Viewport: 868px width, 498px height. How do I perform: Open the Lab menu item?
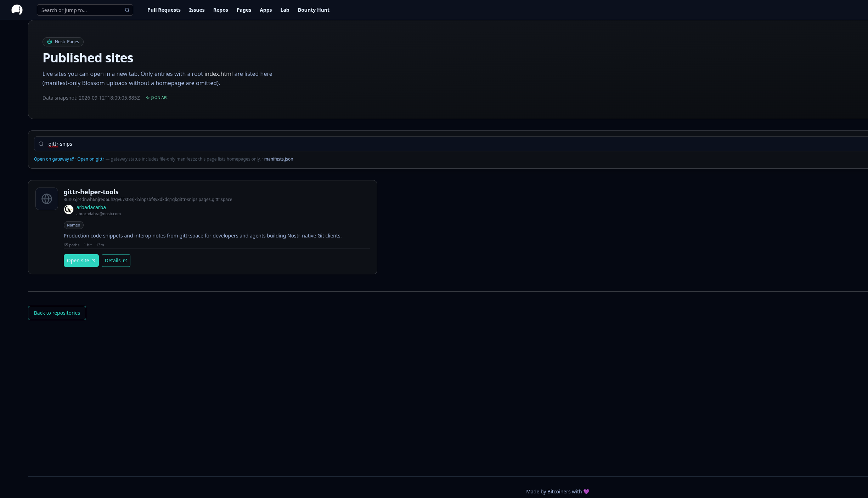click(x=285, y=10)
